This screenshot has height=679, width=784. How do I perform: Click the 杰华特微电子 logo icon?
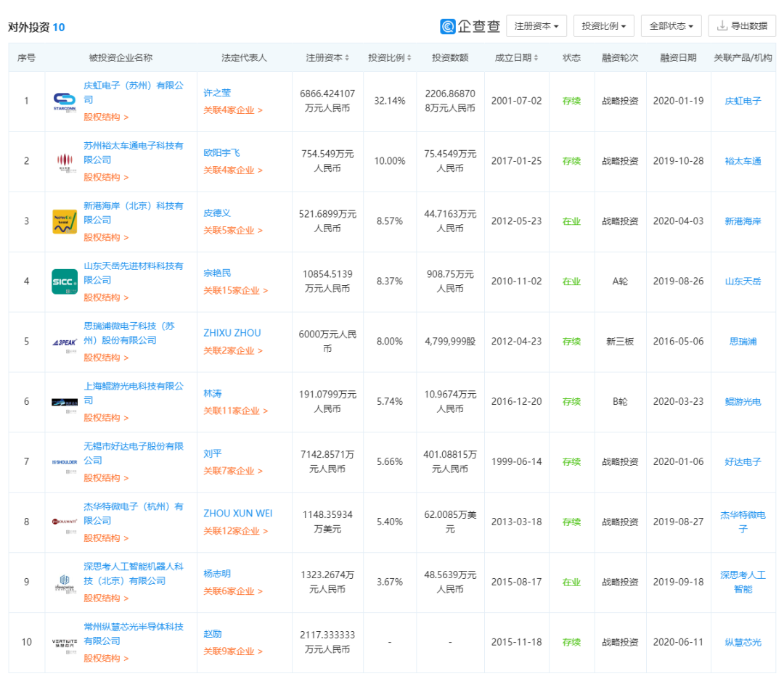(x=65, y=522)
